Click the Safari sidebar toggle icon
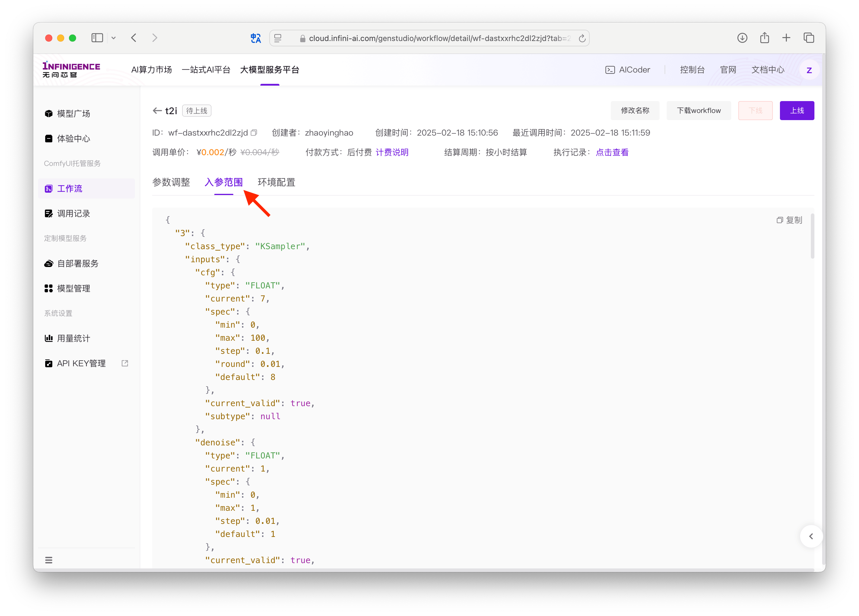 (x=97, y=38)
